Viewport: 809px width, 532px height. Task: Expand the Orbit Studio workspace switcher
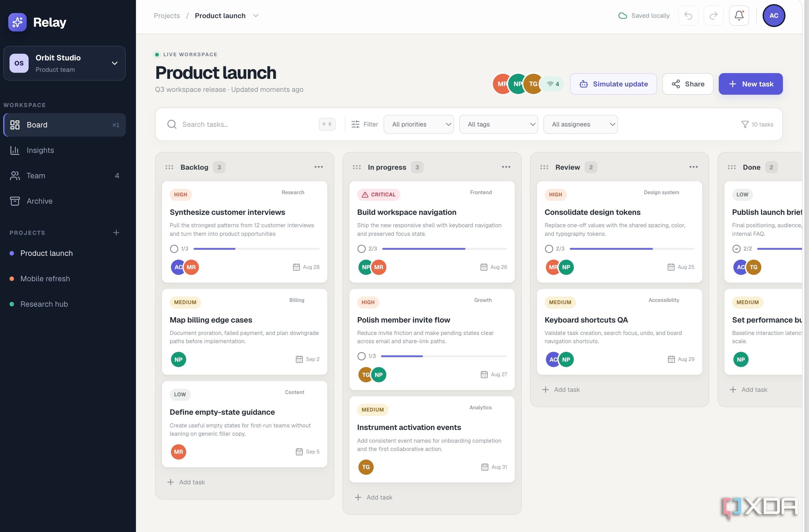pyautogui.click(x=65, y=63)
